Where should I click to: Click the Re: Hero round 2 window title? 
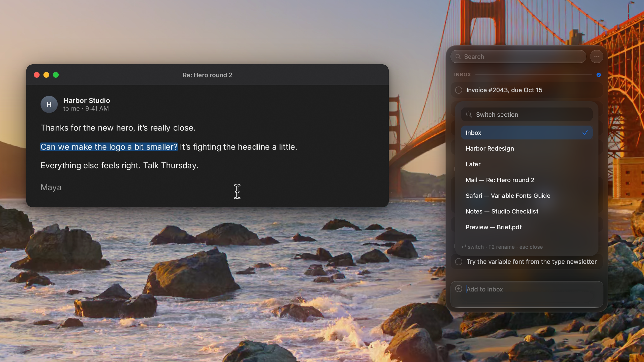tap(207, 75)
